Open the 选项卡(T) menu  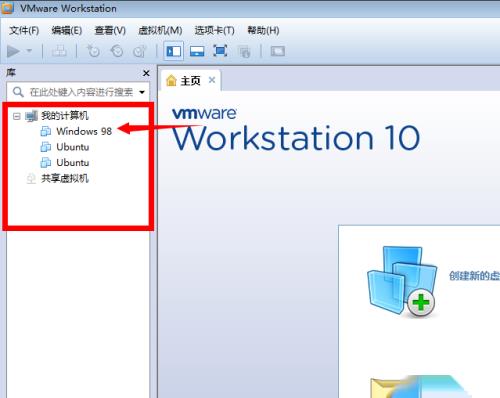[x=214, y=31]
